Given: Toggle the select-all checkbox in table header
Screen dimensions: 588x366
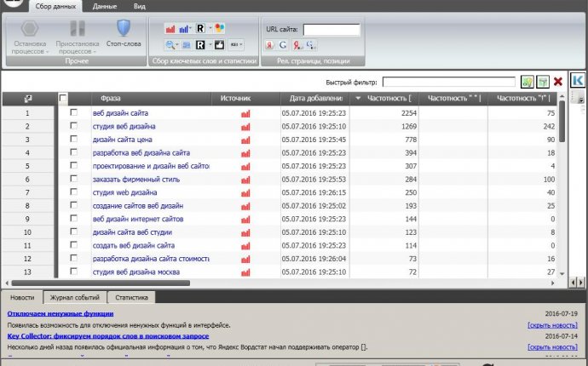Looking at the screenshot, I should 63,99.
